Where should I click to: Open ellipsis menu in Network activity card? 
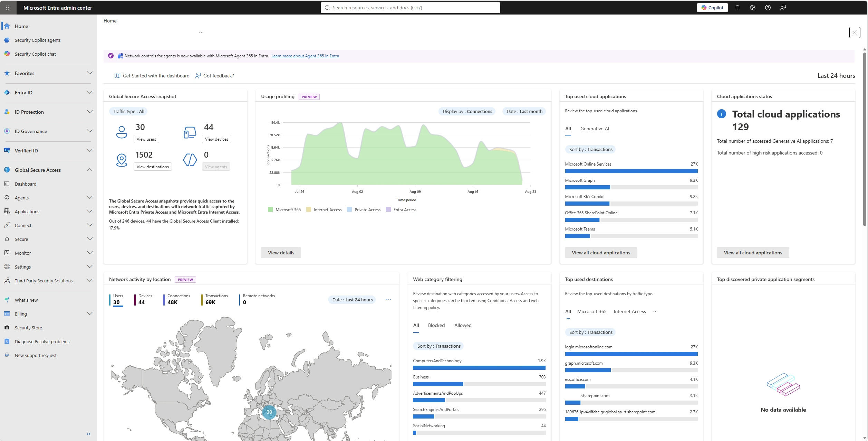click(388, 300)
